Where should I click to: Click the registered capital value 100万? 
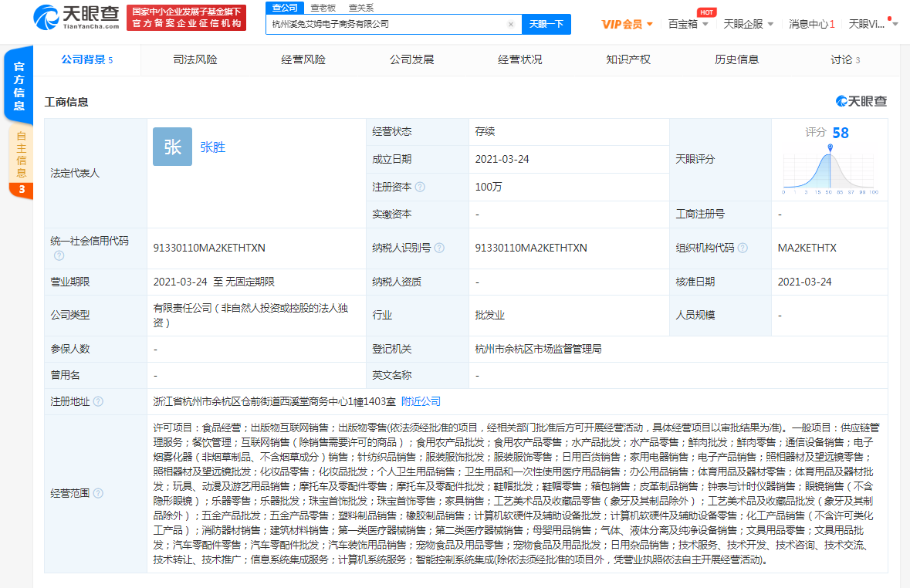(488, 187)
